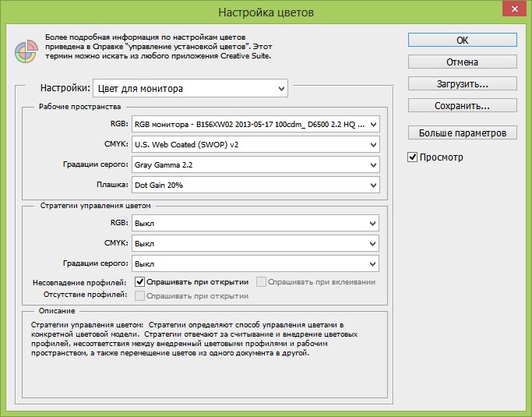532x417 pixels.
Task: Open the CMYK color policy dropdown
Action: (255, 243)
